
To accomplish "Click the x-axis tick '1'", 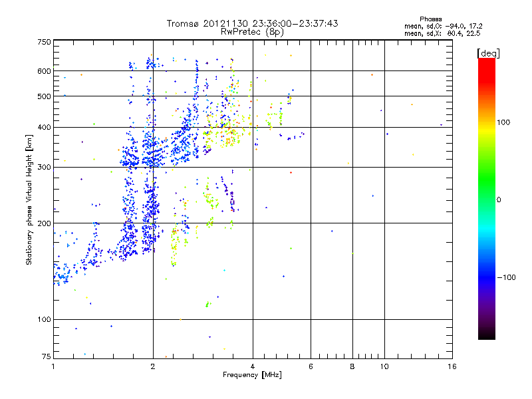I will tap(53, 366).
